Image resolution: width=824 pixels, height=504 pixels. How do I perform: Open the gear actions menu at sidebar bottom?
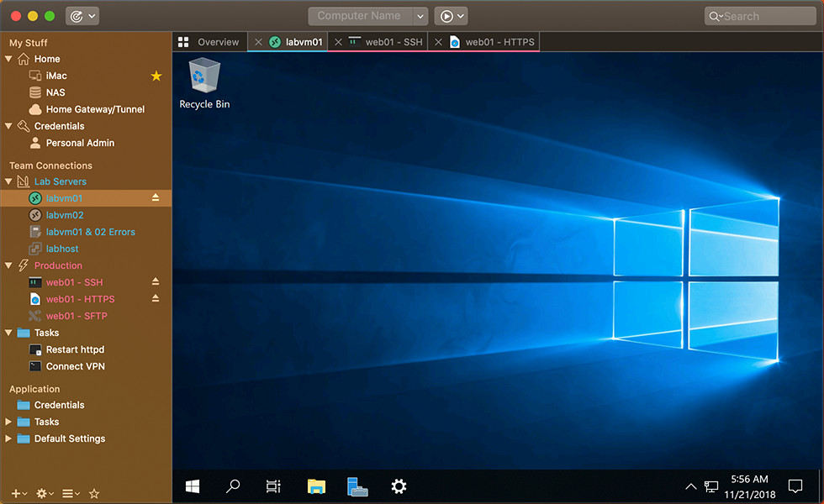tap(45, 494)
